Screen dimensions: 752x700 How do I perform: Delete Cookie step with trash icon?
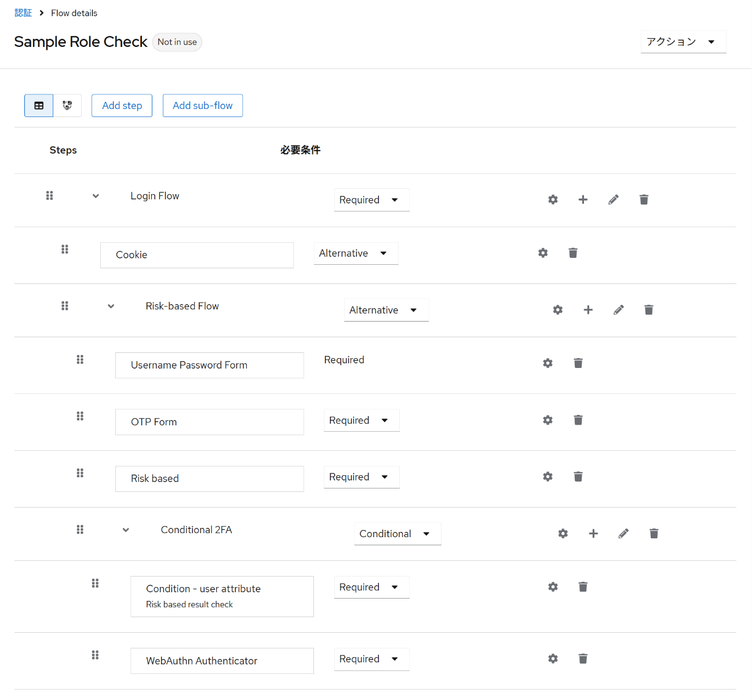(573, 253)
